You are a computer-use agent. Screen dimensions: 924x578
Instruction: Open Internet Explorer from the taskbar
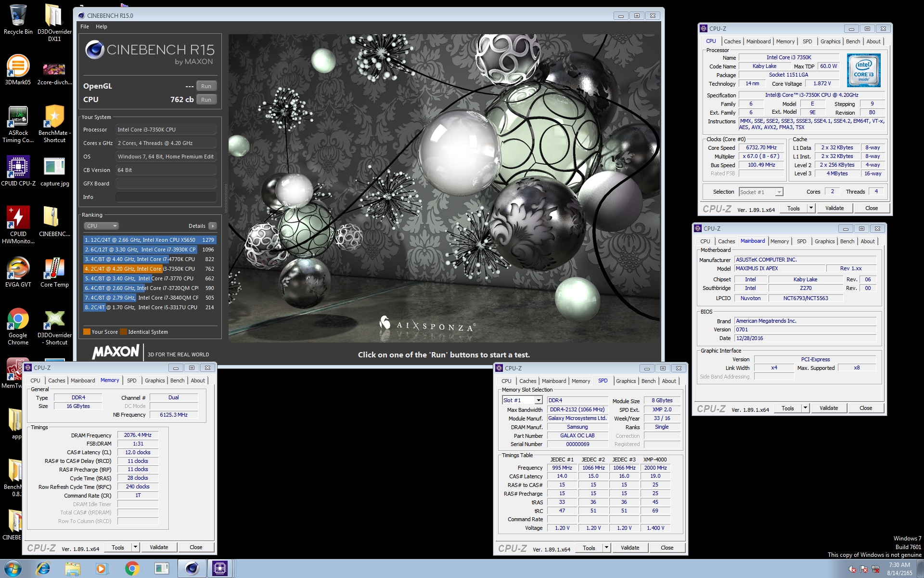coord(43,569)
